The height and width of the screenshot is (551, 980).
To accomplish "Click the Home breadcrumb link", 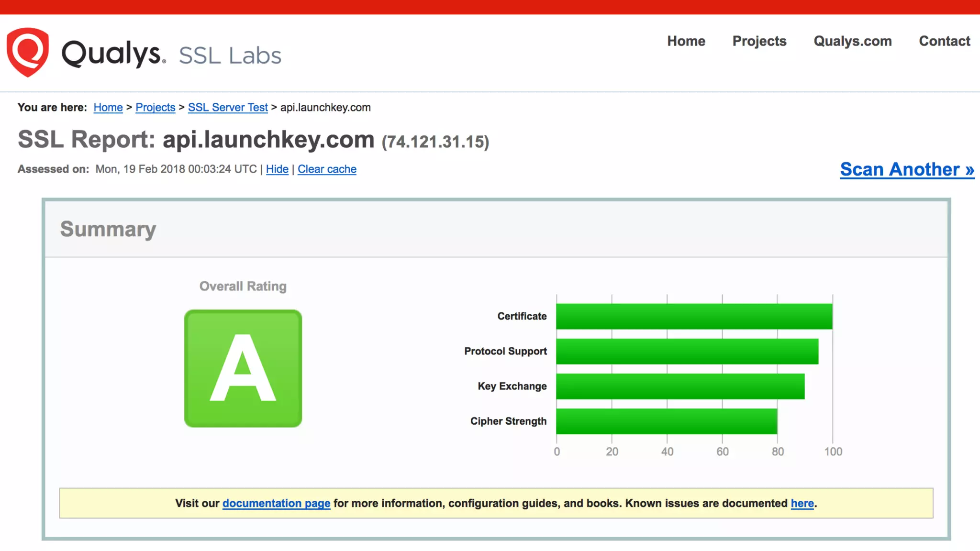I will 108,107.
